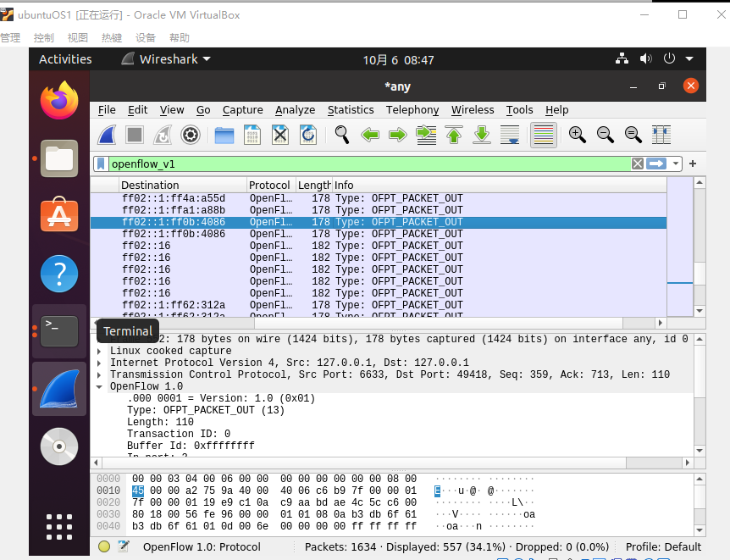Reset text zoom to normal size
Screen dimensions: 730x560
tap(633, 135)
